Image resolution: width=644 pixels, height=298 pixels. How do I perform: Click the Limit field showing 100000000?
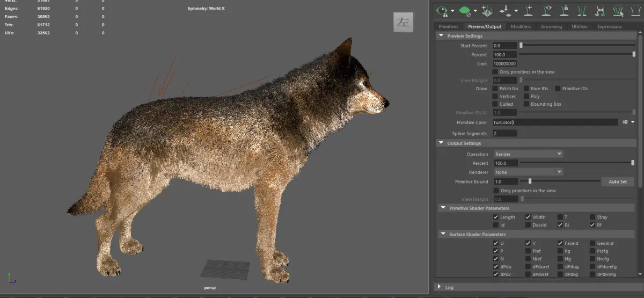[504, 63]
